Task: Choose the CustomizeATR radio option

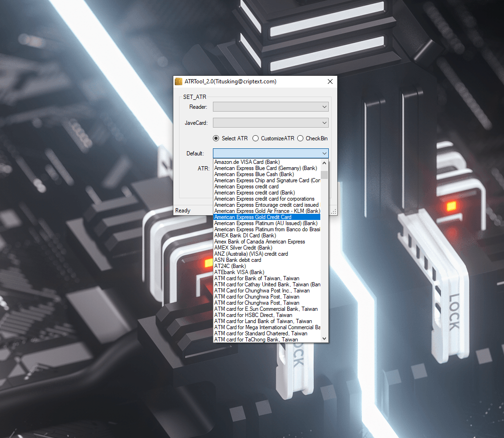Action: click(255, 138)
